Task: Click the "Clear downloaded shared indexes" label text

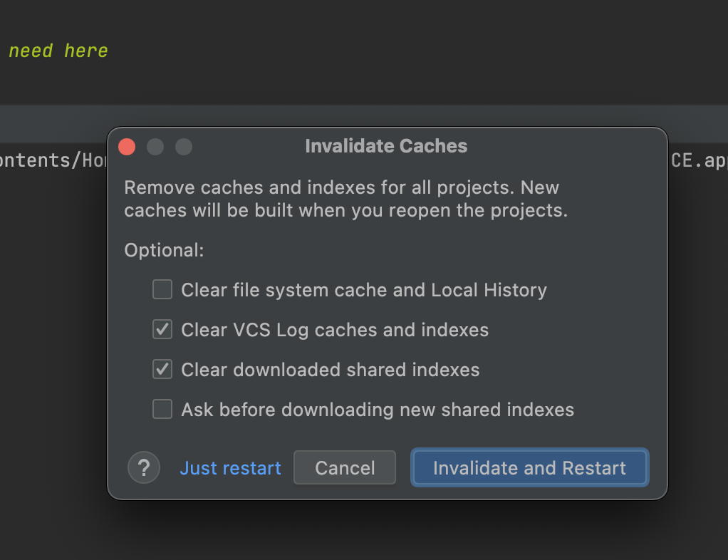Action: pyautogui.click(x=331, y=370)
